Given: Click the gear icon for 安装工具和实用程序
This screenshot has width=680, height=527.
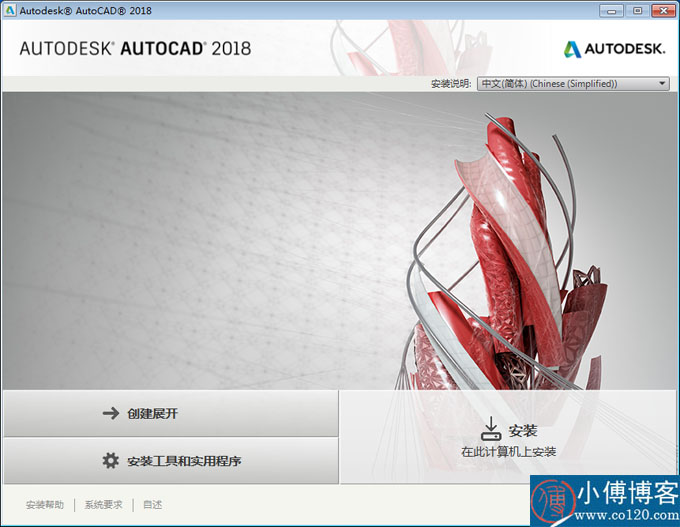Looking at the screenshot, I should click(x=111, y=461).
